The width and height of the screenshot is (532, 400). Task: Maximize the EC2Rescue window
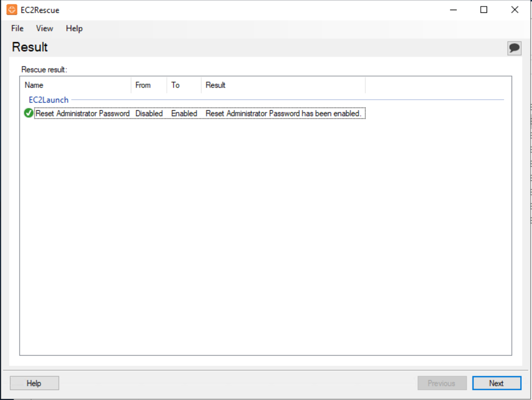point(484,10)
